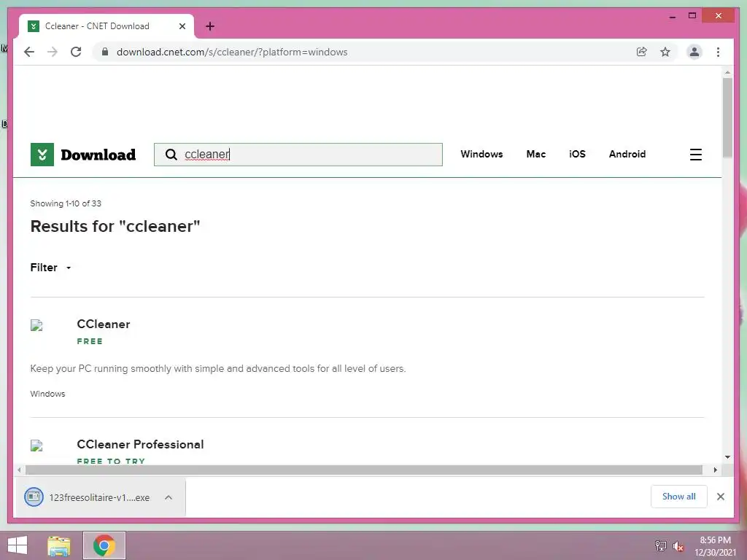Go back to the previous page
This screenshot has width=747, height=560.
click(29, 52)
